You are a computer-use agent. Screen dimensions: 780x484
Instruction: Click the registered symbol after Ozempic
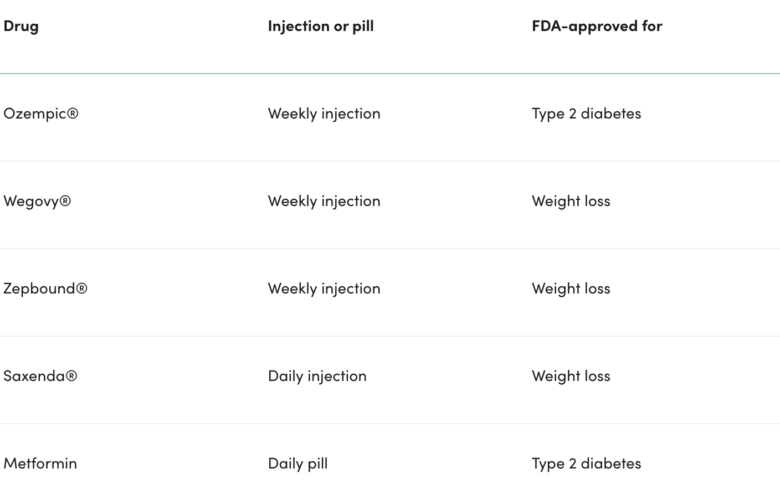point(73,114)
